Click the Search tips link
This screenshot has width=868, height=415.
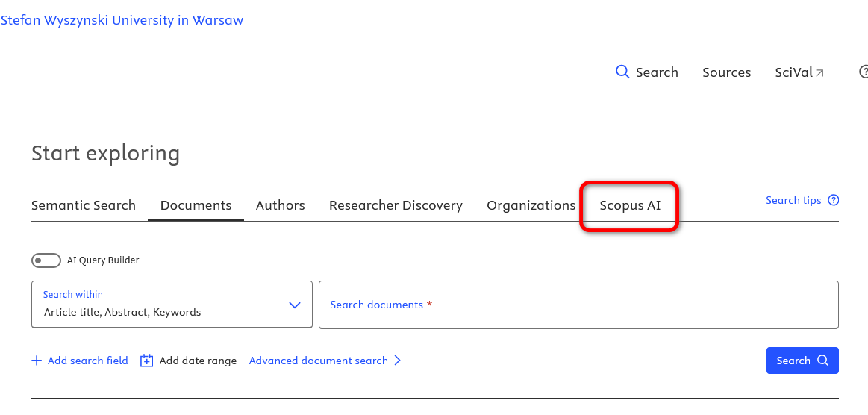793,200
